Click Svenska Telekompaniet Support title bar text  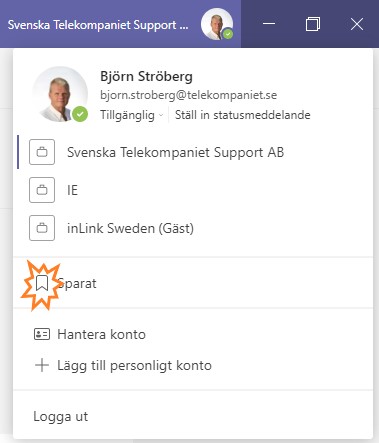pyautogui.click(x=98, y=25)
